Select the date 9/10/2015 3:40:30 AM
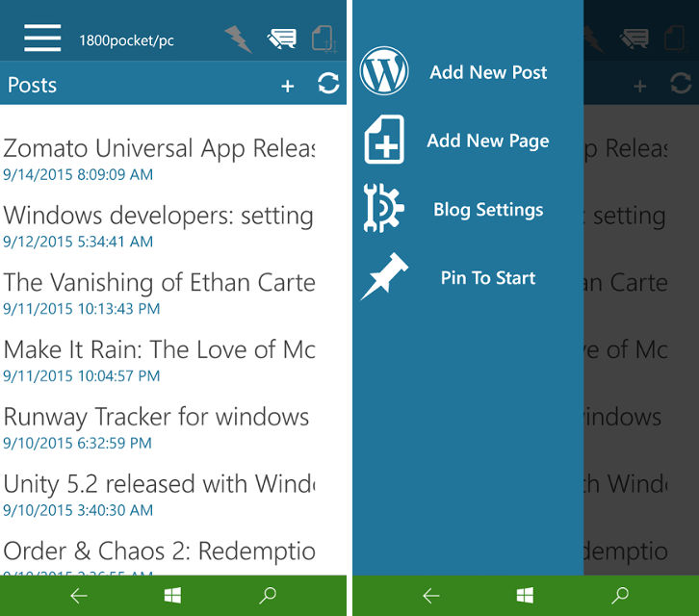Image resolution: width=699 pixels, height=616 pixels. 78,510
